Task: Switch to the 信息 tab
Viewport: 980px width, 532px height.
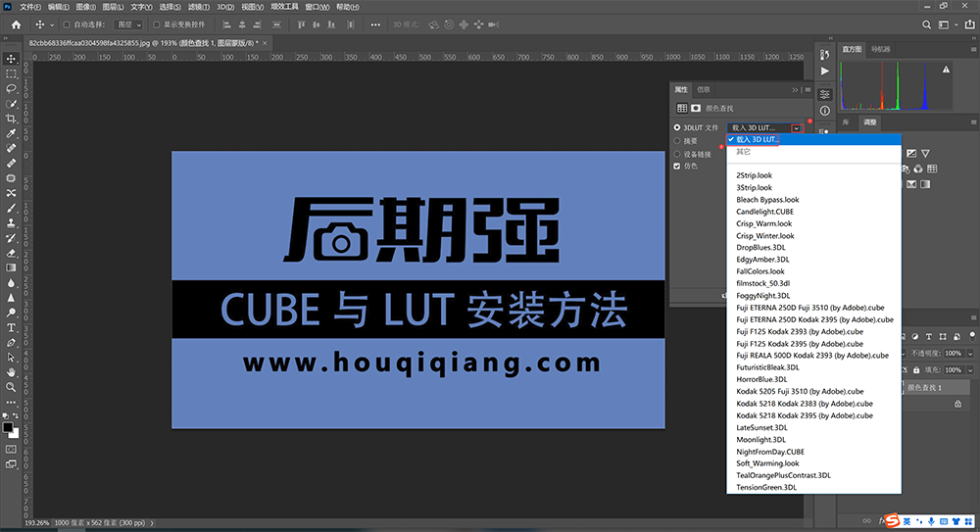Action: tap(704, 89)
